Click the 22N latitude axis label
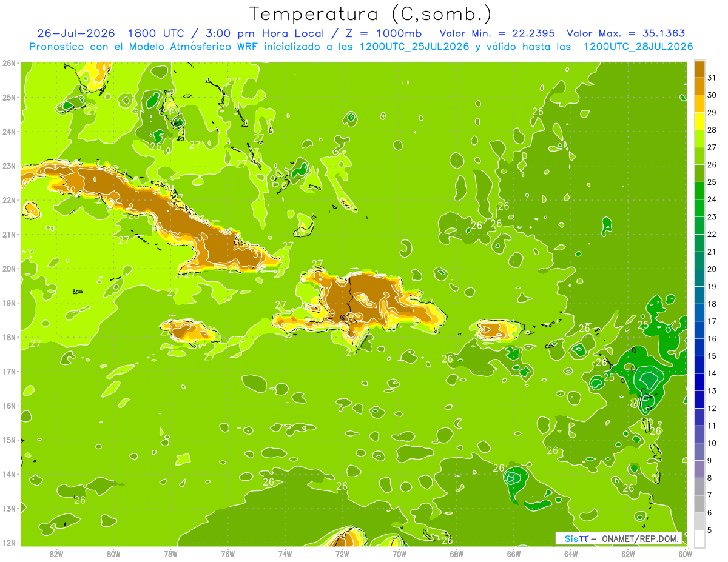Viewport: 728px width, 562px height. tap(9, 200)
